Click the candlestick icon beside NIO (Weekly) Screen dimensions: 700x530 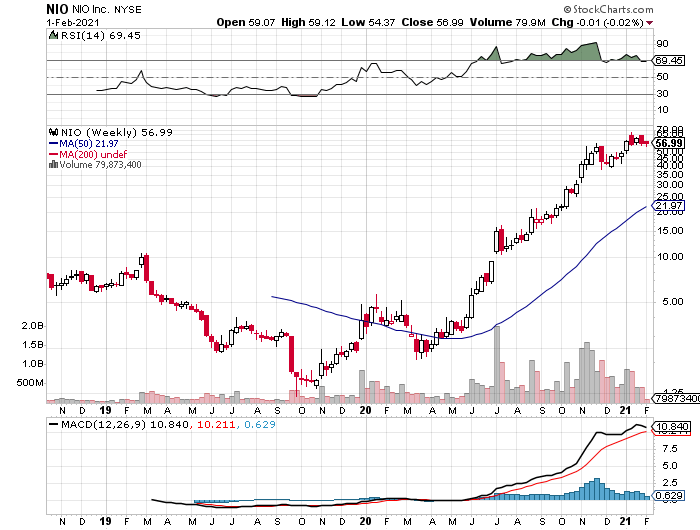(x=54, y=132)
